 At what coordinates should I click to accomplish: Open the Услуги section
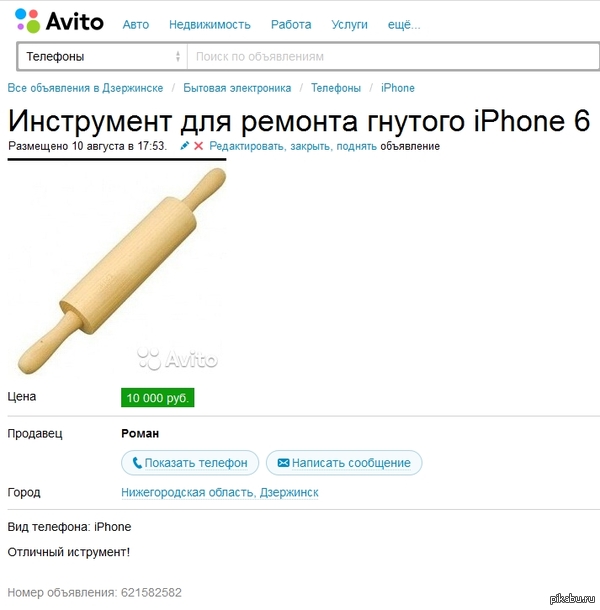(349, 25)
